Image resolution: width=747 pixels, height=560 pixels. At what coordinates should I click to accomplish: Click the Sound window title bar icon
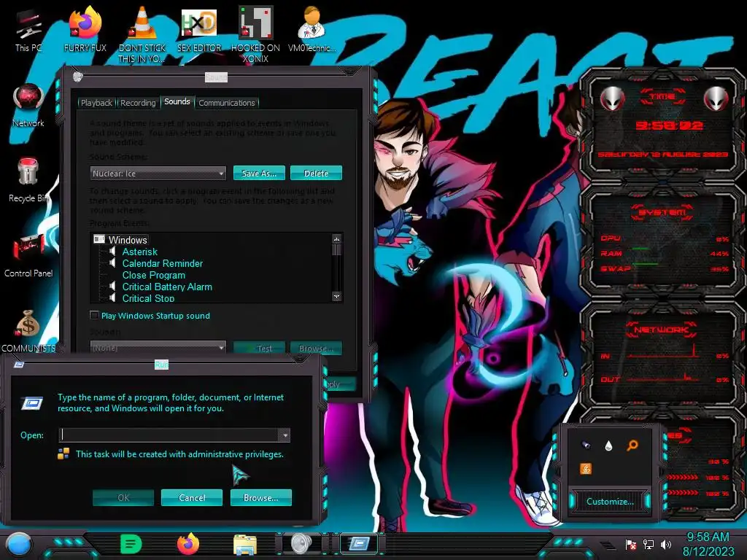(78, 76)
